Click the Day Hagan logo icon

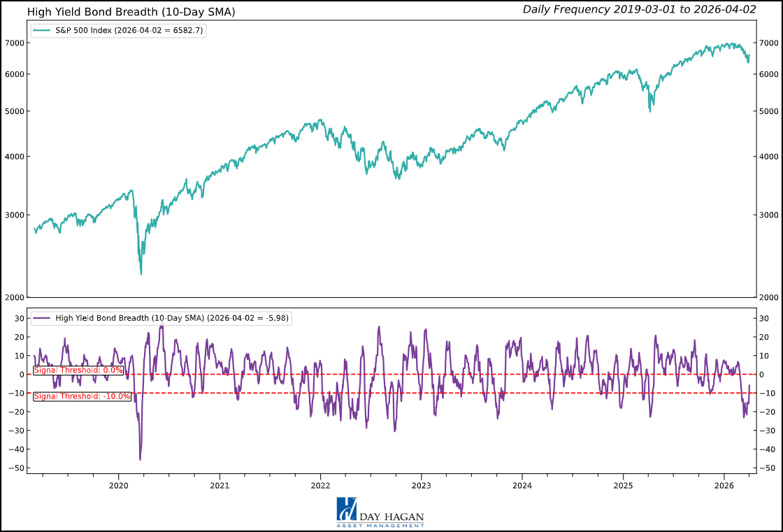coord(347,510)
